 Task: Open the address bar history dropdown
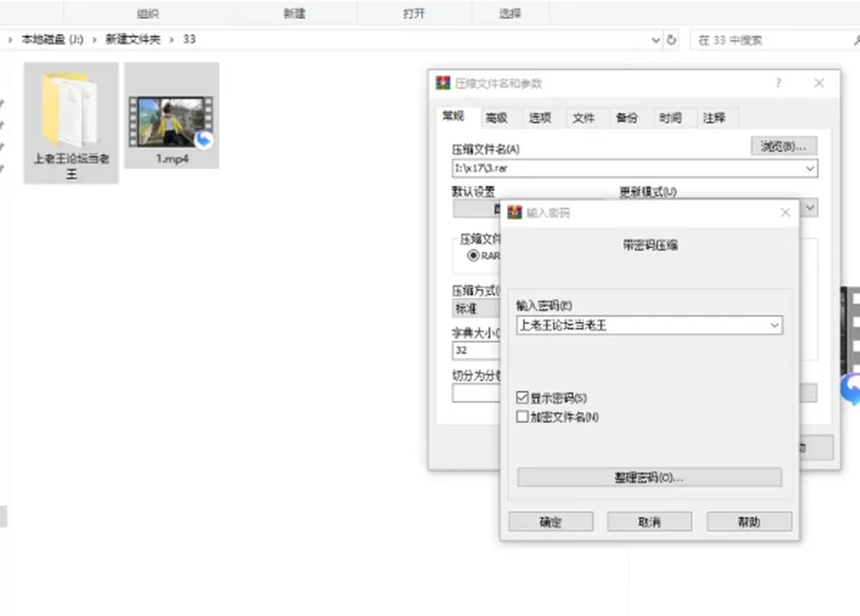point(656,40)
